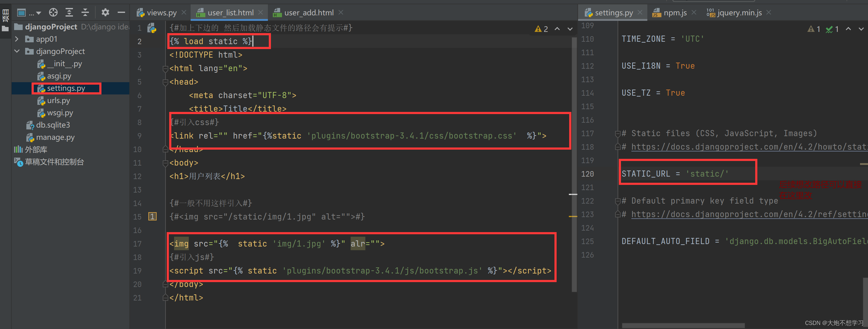Viewport: 868px width, 329px height.
Task: Open urls.py in the project tree
Action: 54,101
